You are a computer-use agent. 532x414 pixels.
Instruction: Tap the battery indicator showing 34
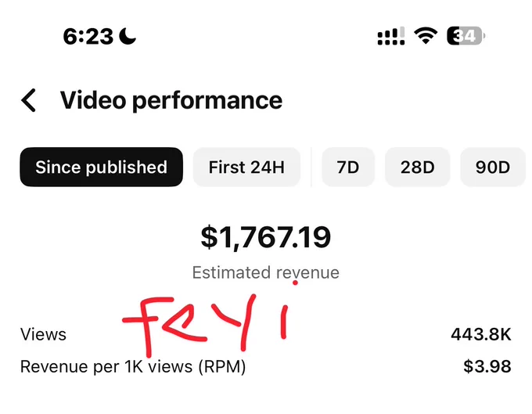pos(465,36)
